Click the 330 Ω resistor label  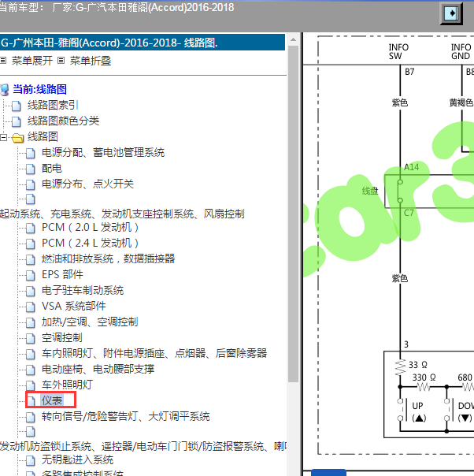click(x=424, y=377)
